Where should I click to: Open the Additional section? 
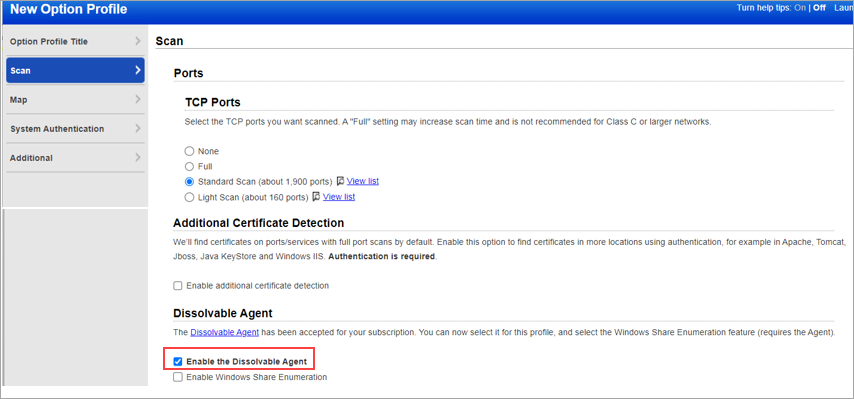click(75, 158)
